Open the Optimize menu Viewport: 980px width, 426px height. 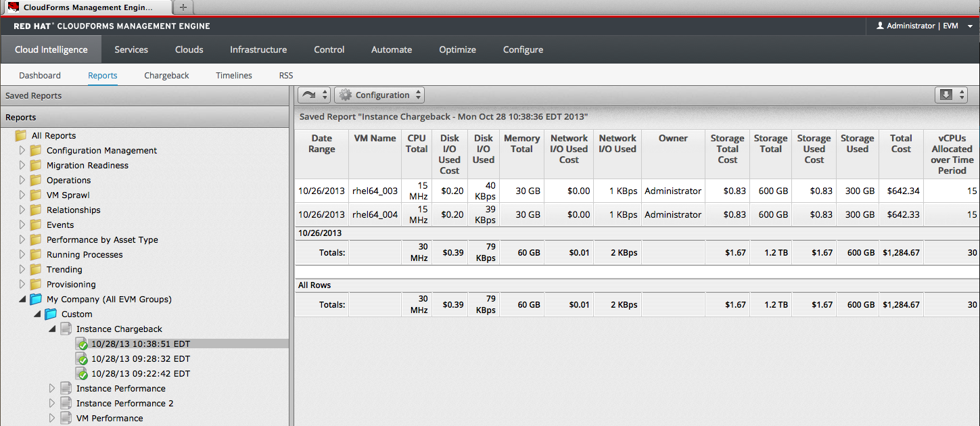click(457, 49)
